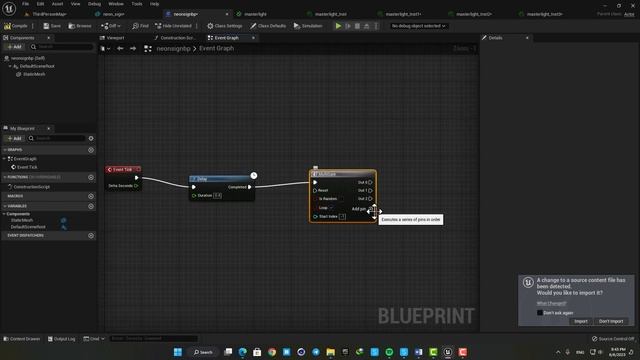Focus the Components search field
The image size is (640, 360).
click(62, 47)
